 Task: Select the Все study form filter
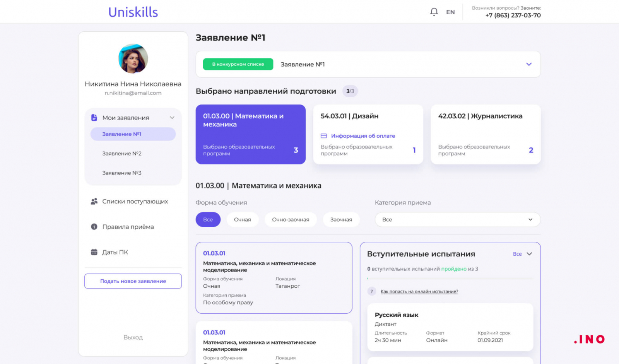click(208, 219)
